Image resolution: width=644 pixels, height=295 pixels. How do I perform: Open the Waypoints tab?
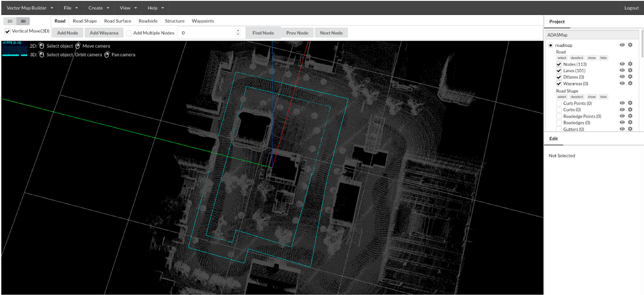[x=203, y=21]
